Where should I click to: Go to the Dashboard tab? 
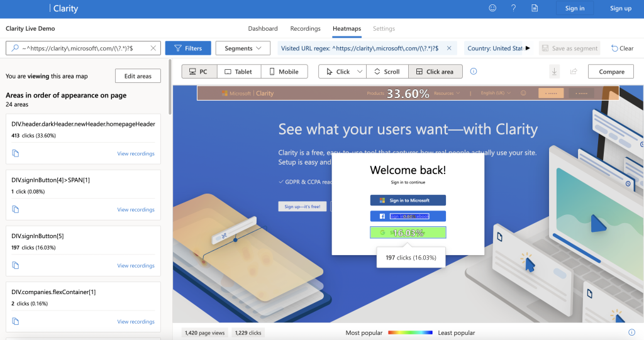click(263, 29)
